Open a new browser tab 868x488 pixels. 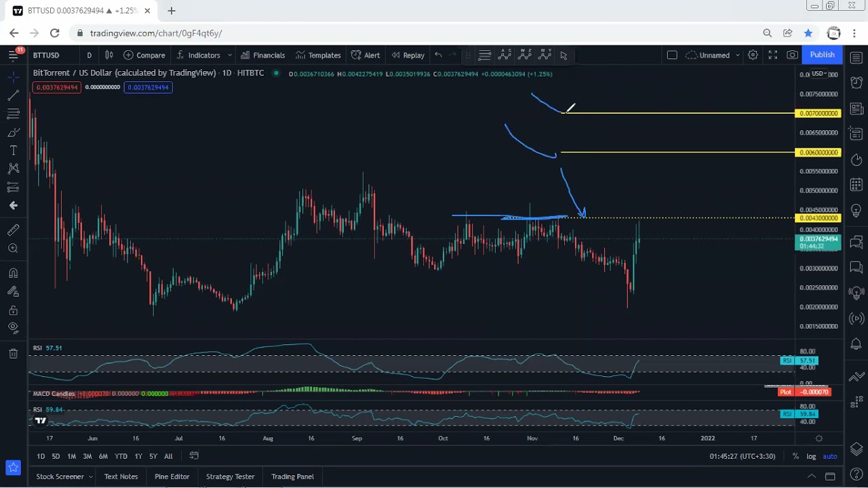[x=172, y=11]
